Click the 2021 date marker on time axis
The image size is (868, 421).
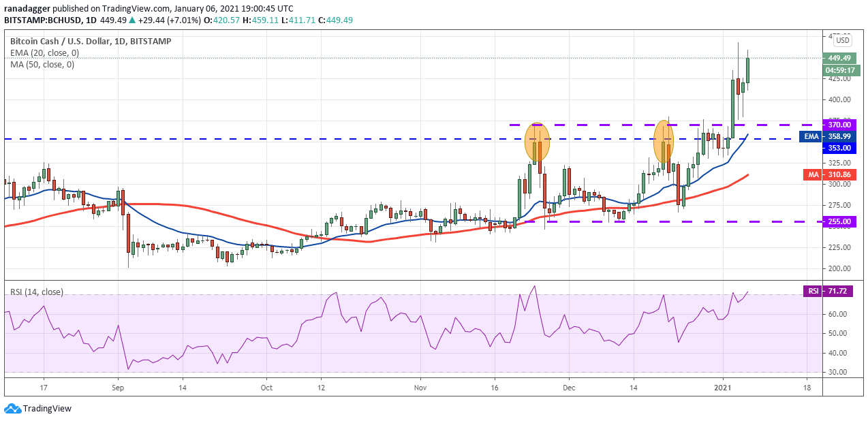coord(723,386)
